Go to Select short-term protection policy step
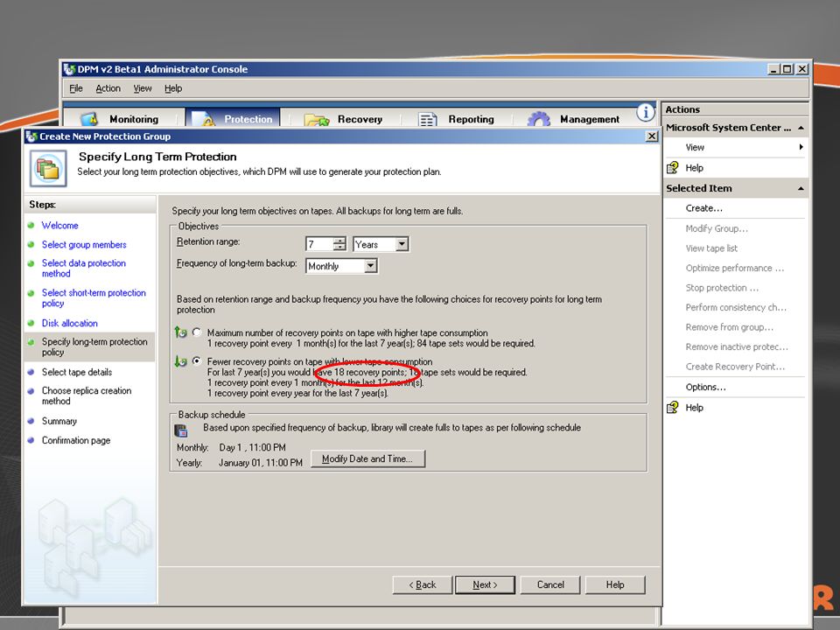This screenshot has height=630, width=840. [x=94, y=297]
